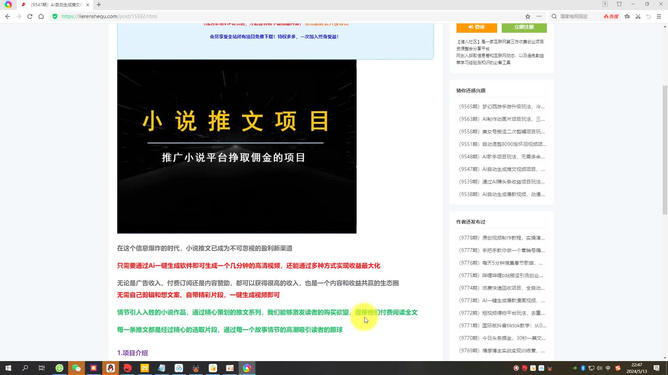Open the extensions puzzle icon
The image size is (668, 375).
click(627, 16)
